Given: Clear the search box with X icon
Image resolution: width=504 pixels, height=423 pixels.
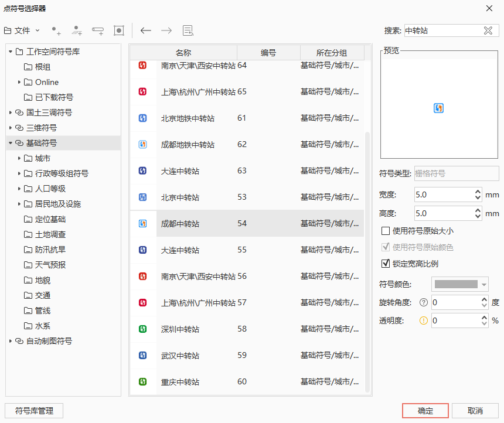Looking at the screenshot, I should click(488, 30).
